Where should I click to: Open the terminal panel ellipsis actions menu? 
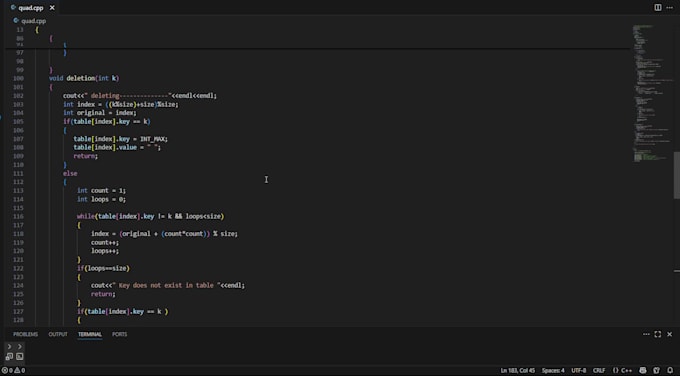point(646,334)
